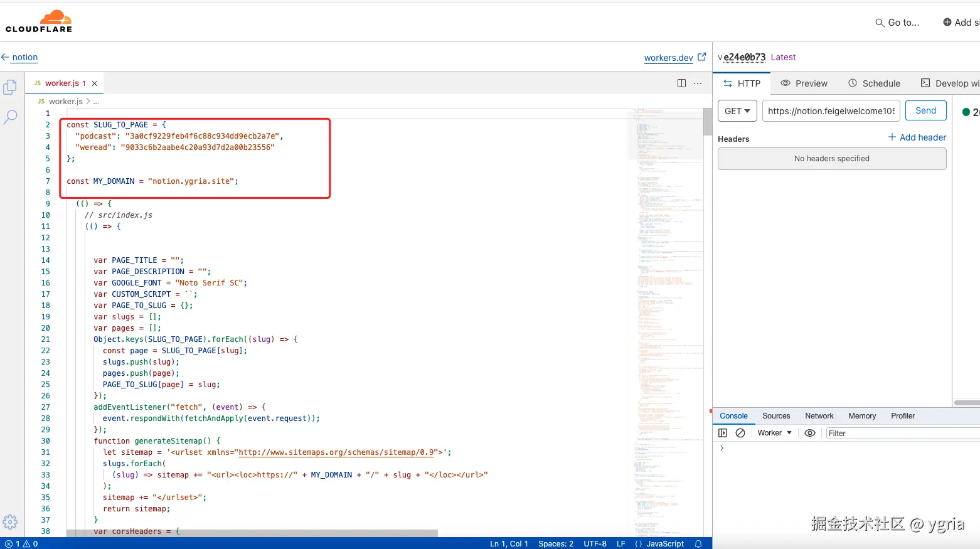This screenshot has height=549, width=980.
Task: Open editor more actions ellipsis menu
Action: point(698,83)
